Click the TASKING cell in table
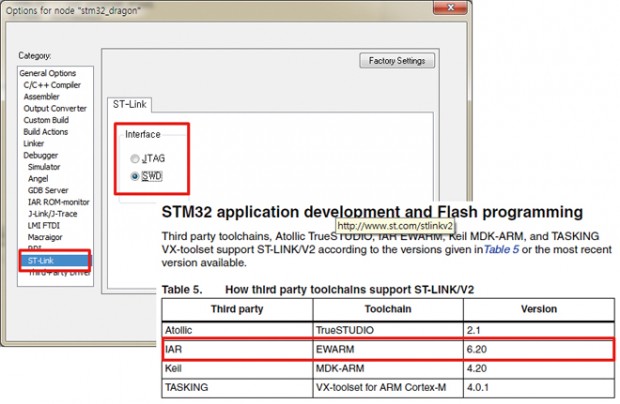Viewport: 620px width, 404px height. [x=237, y=387]
